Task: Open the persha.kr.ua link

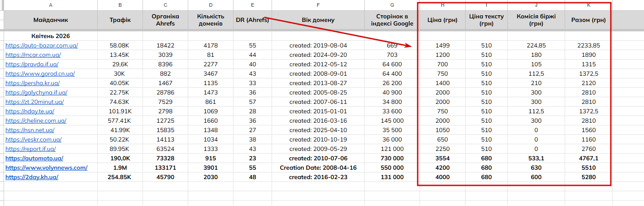Action: tap(32, 83)
